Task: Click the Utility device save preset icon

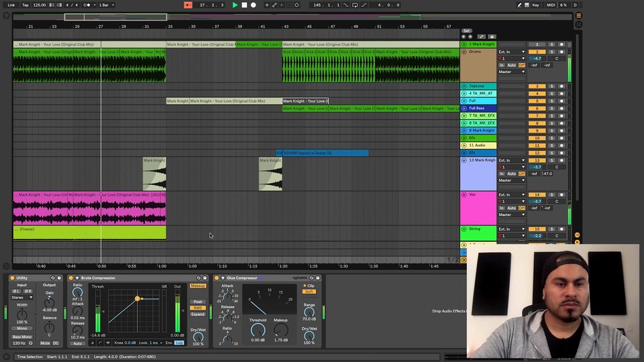Action: click(x=59, y=278)
